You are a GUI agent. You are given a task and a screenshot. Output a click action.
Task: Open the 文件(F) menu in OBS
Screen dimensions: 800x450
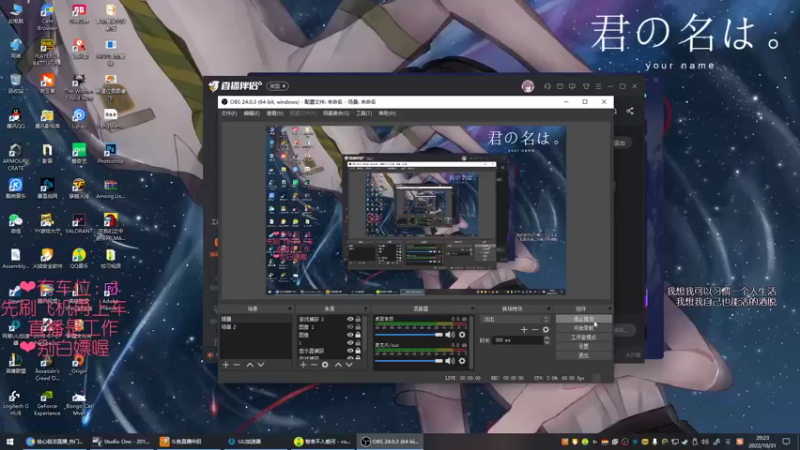pyautogui.click(x=229, y=113)
